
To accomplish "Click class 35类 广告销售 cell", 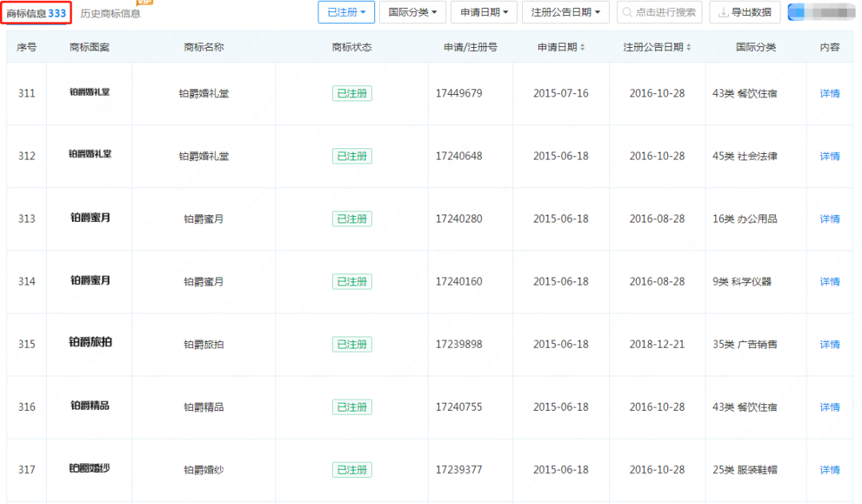I will (x=745, y=345).
